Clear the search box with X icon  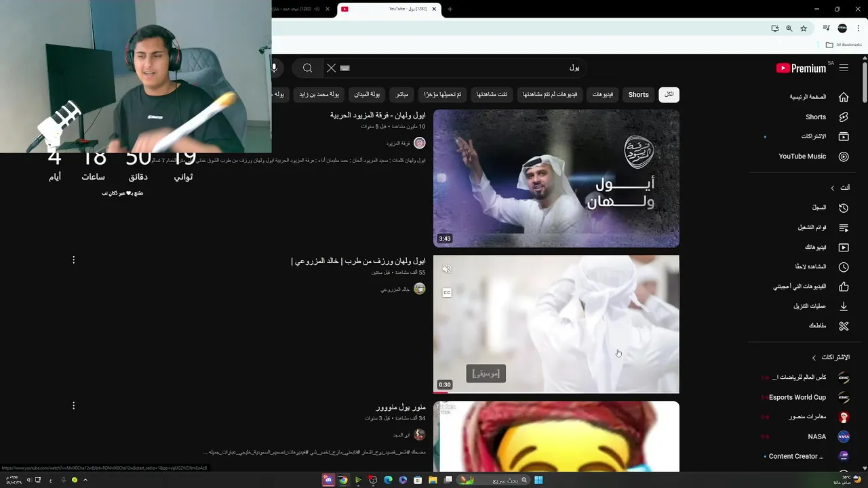coord(331,68)
